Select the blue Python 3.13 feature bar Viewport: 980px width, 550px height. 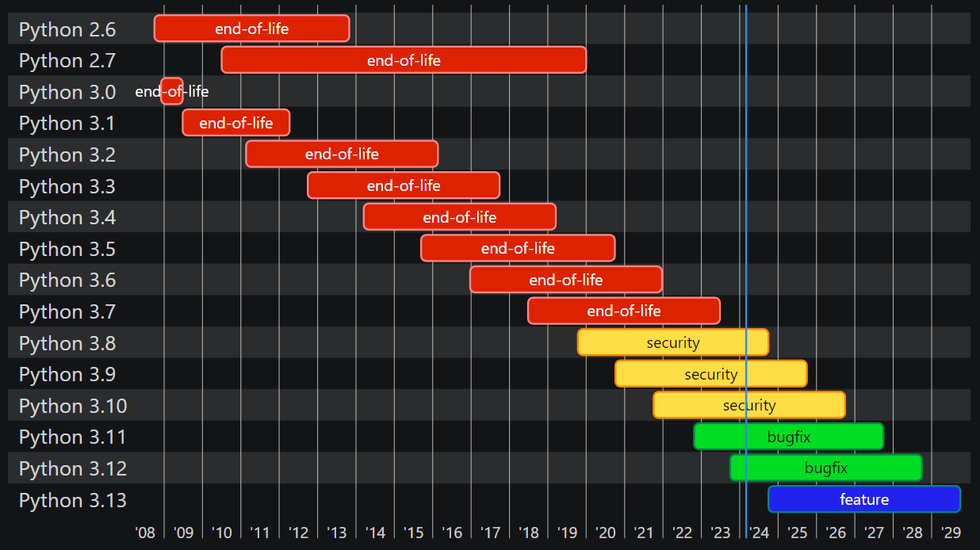pos(864,499)
